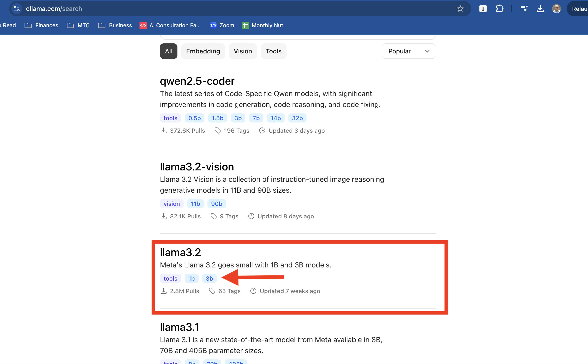Bookmark this page with the star icon

[460, 9]
